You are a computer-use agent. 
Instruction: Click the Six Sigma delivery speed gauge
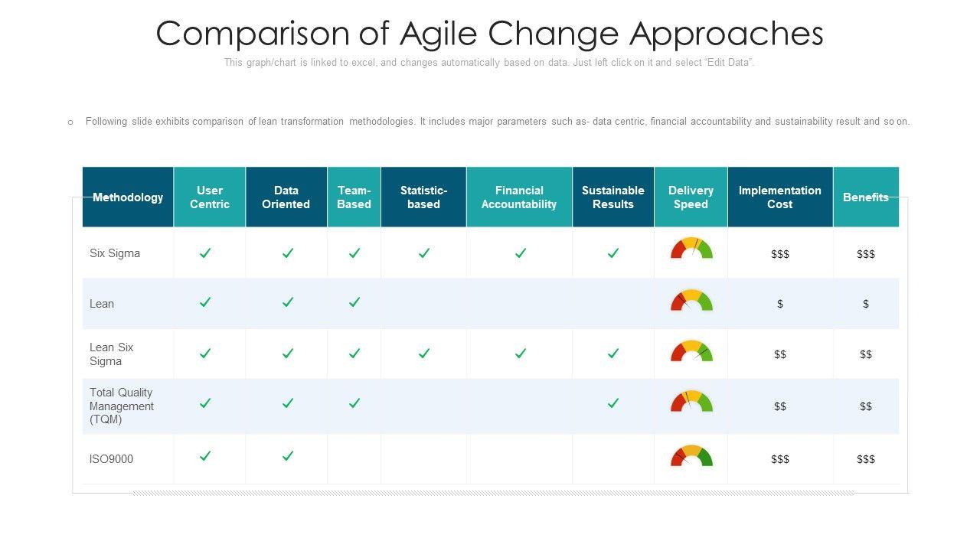[x=691, y=249]
